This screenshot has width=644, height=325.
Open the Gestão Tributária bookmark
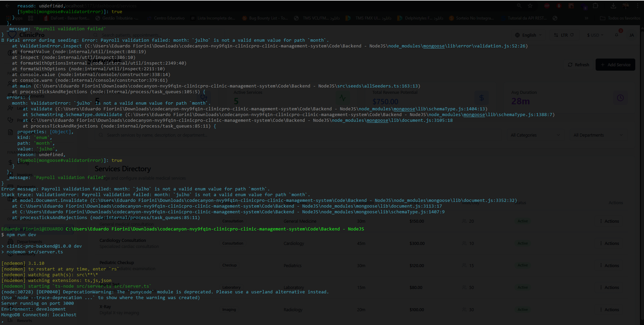[117, 18]
